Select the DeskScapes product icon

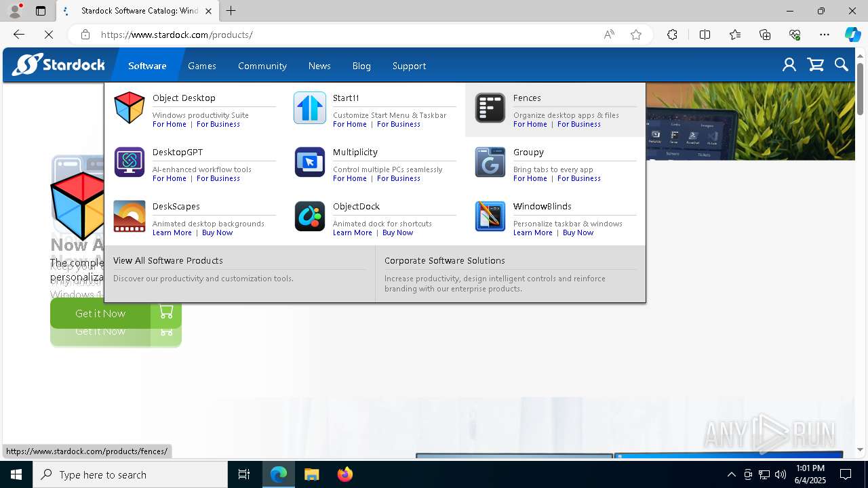[129, 216]
